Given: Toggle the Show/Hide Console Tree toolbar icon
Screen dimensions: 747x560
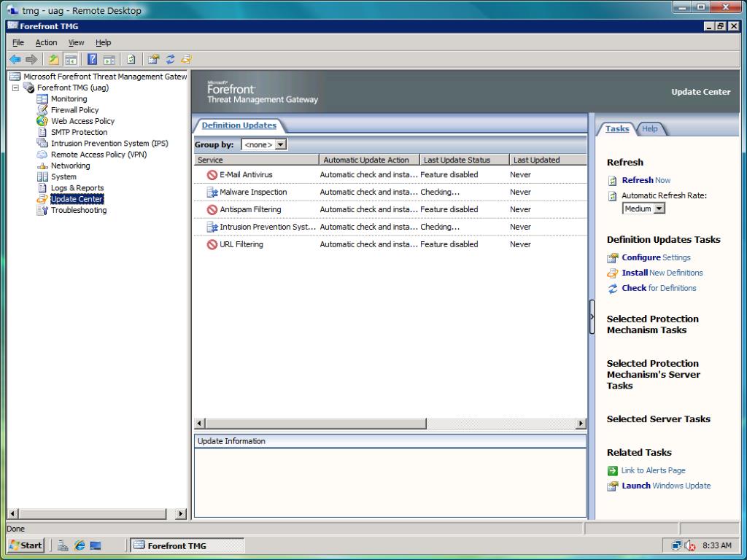Looking at the screenshot, I should tap(71, 59).
